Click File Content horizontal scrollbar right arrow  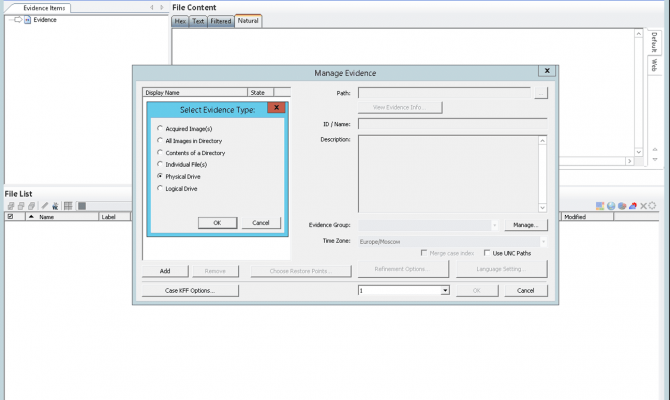(629, 161)
